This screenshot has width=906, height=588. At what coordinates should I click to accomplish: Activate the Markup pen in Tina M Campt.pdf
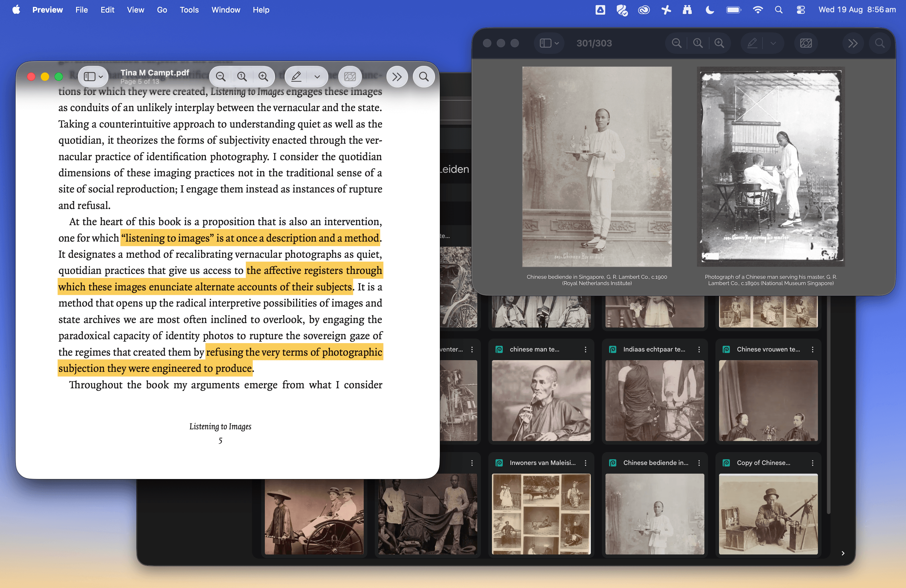(296, 76)
